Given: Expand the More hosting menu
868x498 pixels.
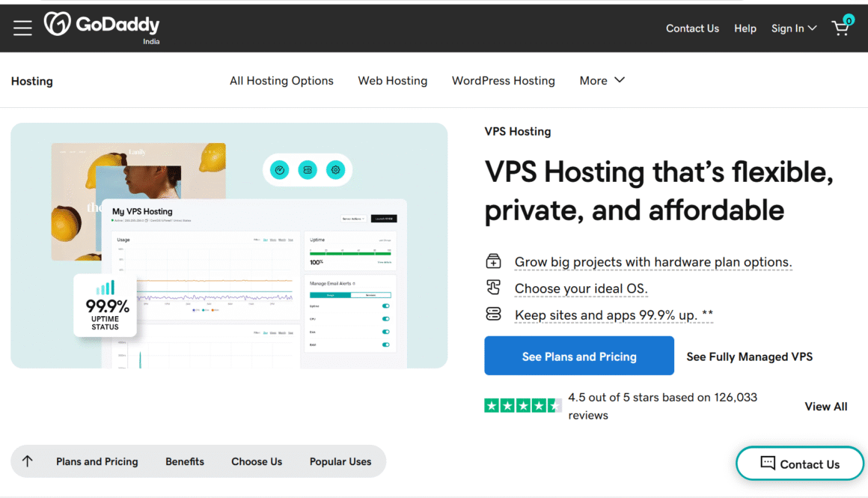Looking at the screenshot, I should 602,80.
